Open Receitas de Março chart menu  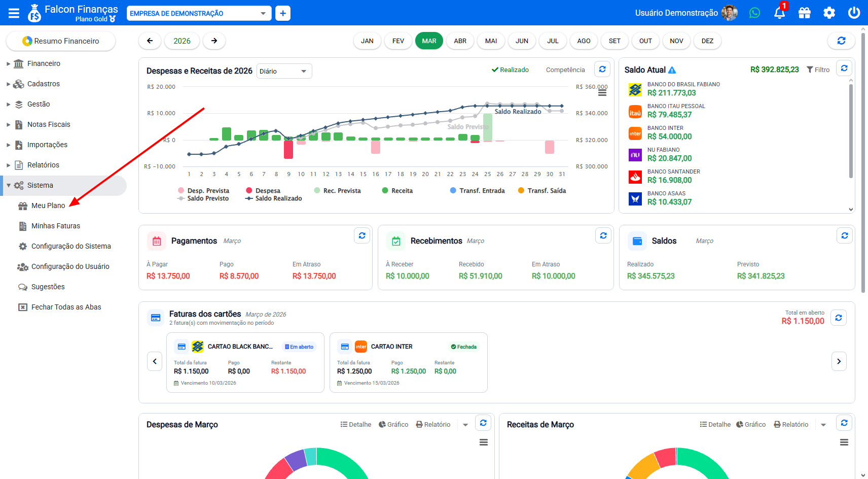coord(844,442)
